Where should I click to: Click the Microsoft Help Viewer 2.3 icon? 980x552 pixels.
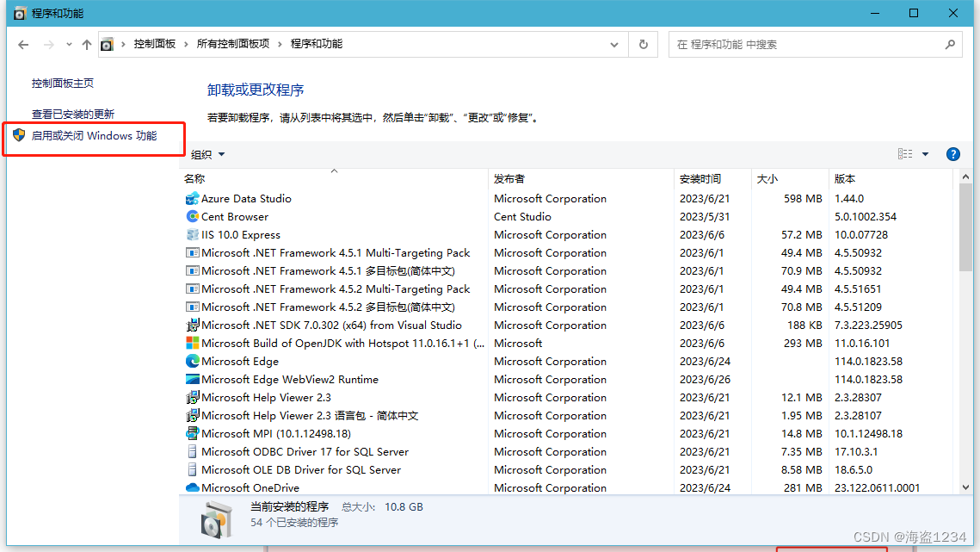click(x=193, y=397)
